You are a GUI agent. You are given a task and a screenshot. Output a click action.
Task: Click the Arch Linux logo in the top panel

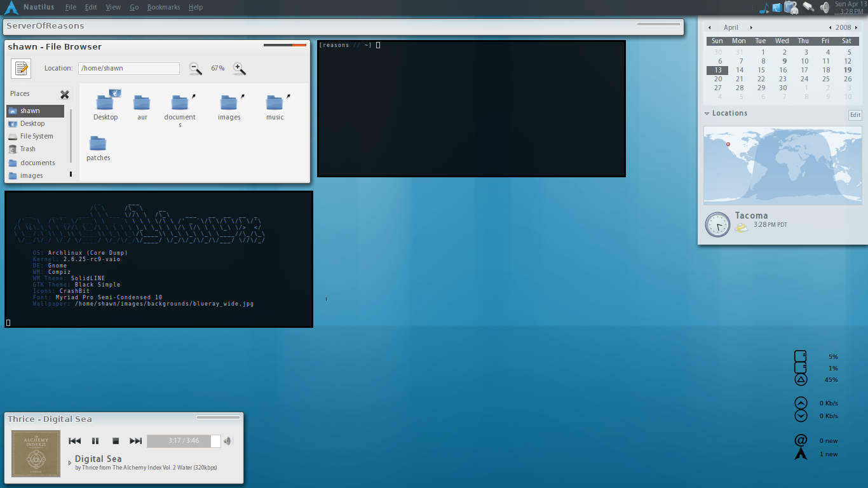tap(11, 8)
